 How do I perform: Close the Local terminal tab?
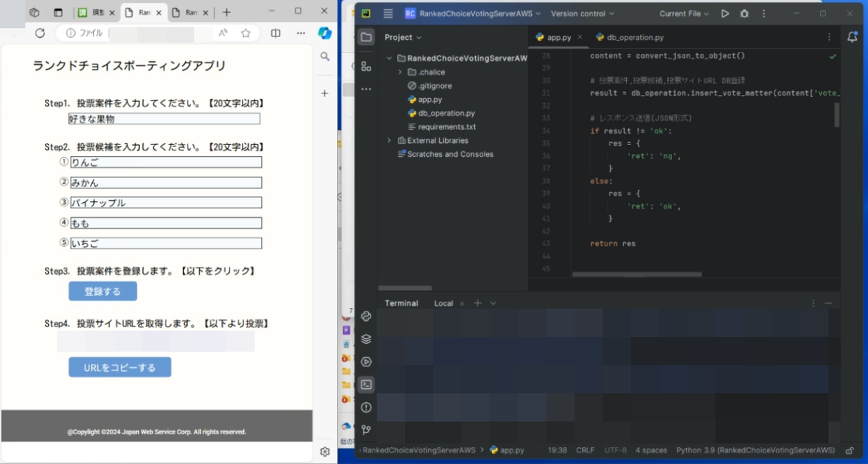pyautogui.click(x=462, y=303)
